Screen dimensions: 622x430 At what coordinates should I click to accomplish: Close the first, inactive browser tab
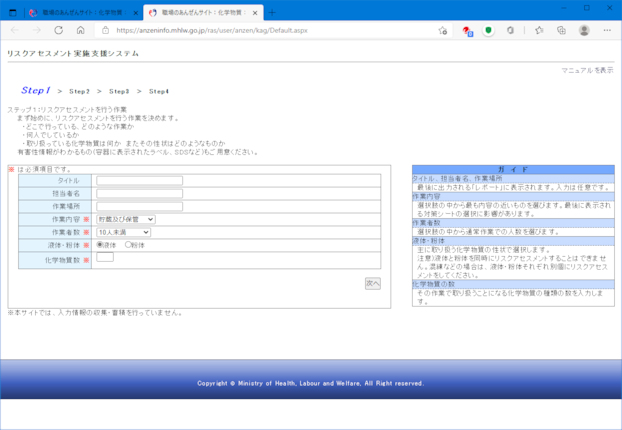pos(136,13)
